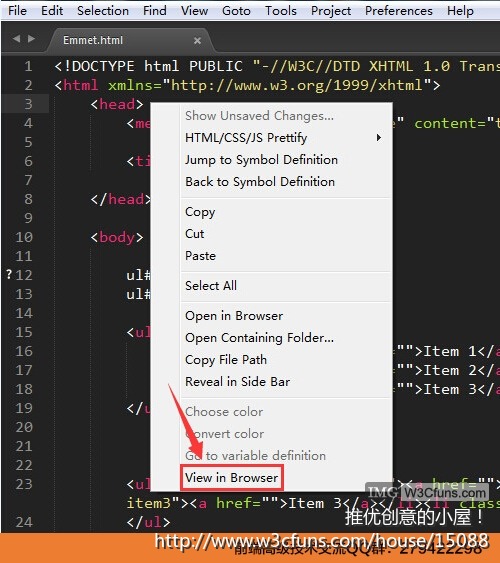The width and height of the screenshot is (500, 563).
Task: Click Choose color menu entry
Action: click(x=286, y=411)
